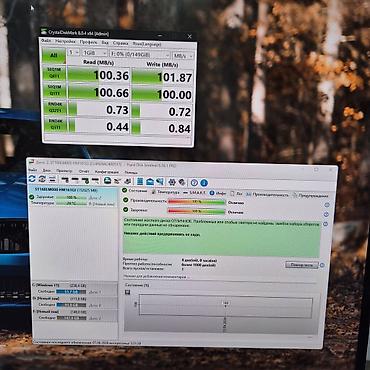This screenshot has height=370, width=370.
Task: Click the 100.00 write result
Action: coord(162,95)
